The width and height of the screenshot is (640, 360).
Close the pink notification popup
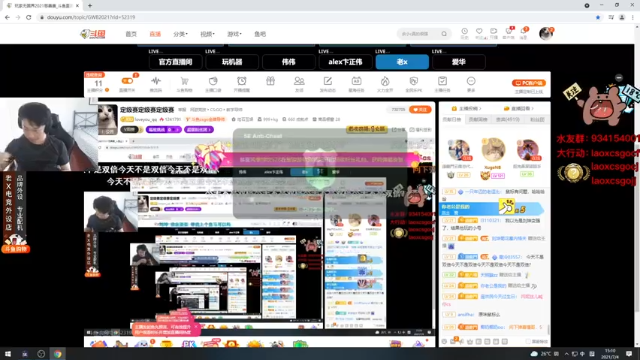pyautogui.click(x=196, y=326)
